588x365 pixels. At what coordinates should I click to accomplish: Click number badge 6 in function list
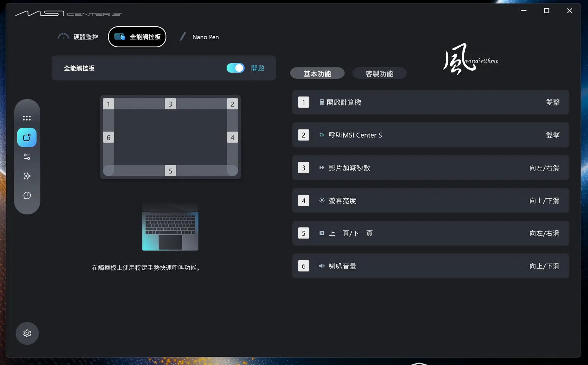click(304, 266)
